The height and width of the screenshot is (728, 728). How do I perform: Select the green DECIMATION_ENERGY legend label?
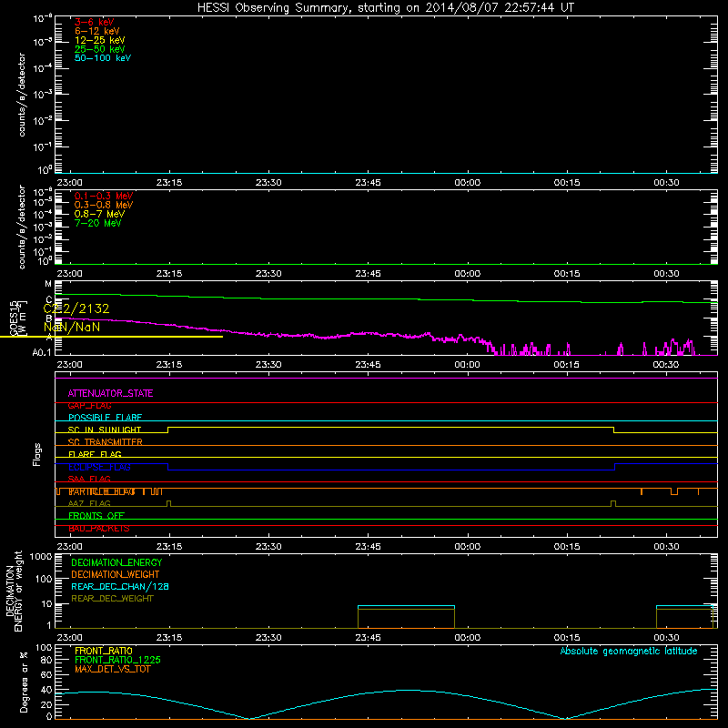click(116, 562)
